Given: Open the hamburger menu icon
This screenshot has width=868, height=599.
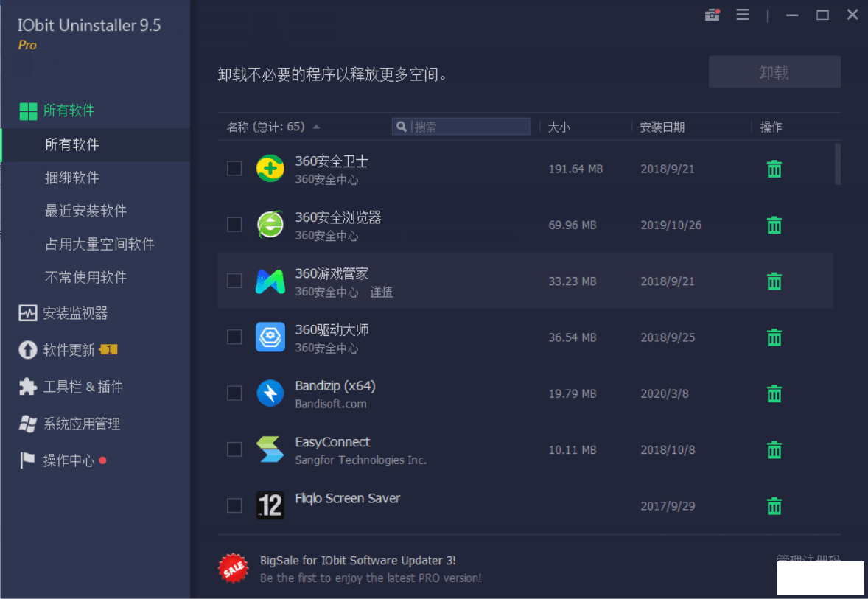Looking at the screenshot, I should (742, 15).
